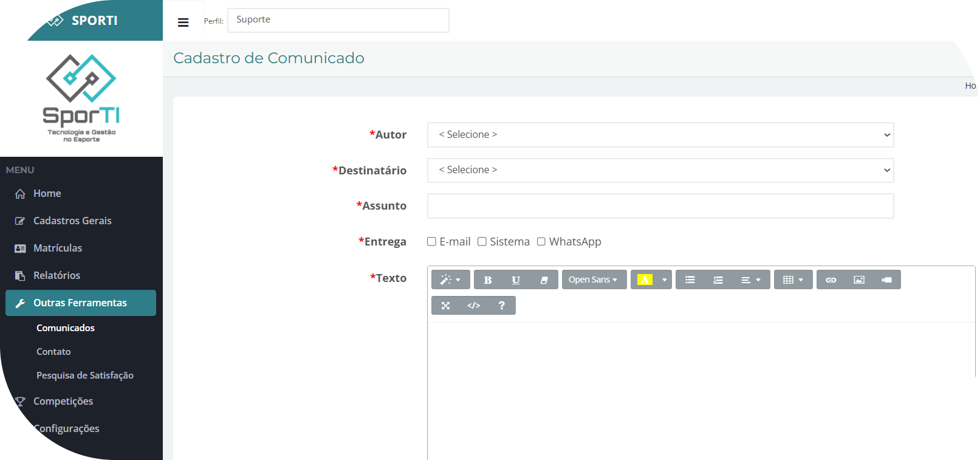The height and width of the screenshot is (460, 980).
Task: Click the eraser remove-formatting icon
Action: pyautogui.click(x=544, y=280)
